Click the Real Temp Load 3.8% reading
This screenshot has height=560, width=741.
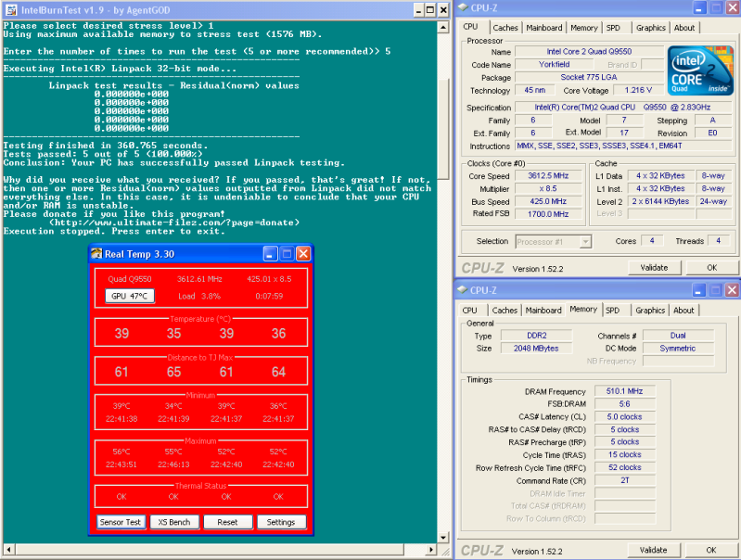[199, 297]
